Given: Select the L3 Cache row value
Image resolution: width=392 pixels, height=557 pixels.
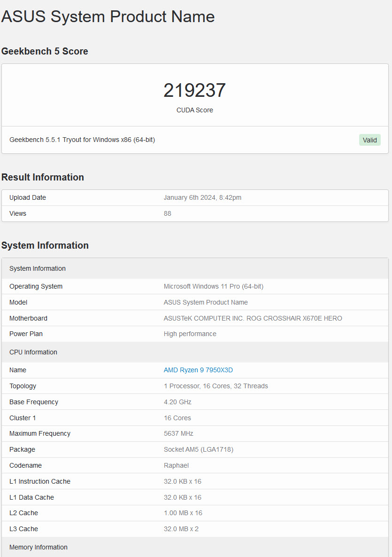Looking at the screenshot, I should (181, 529).
